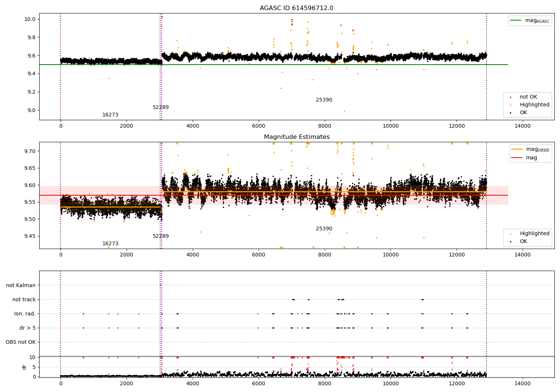The width and height of the screenshot is (560, 392).
Task: Click the 9.4 y-axis tick label
Action: point(32,74)
